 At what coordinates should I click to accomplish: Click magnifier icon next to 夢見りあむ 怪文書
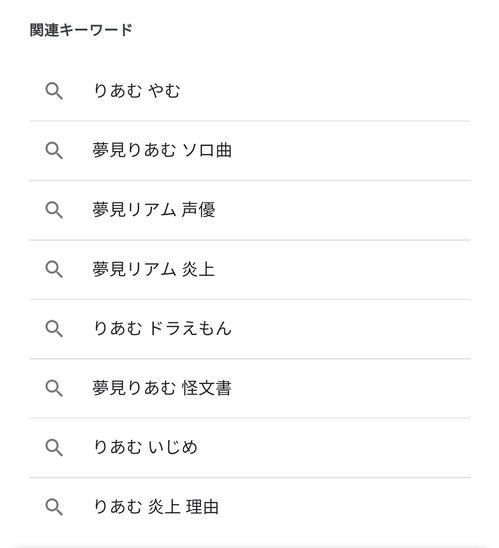coord(54,388)
